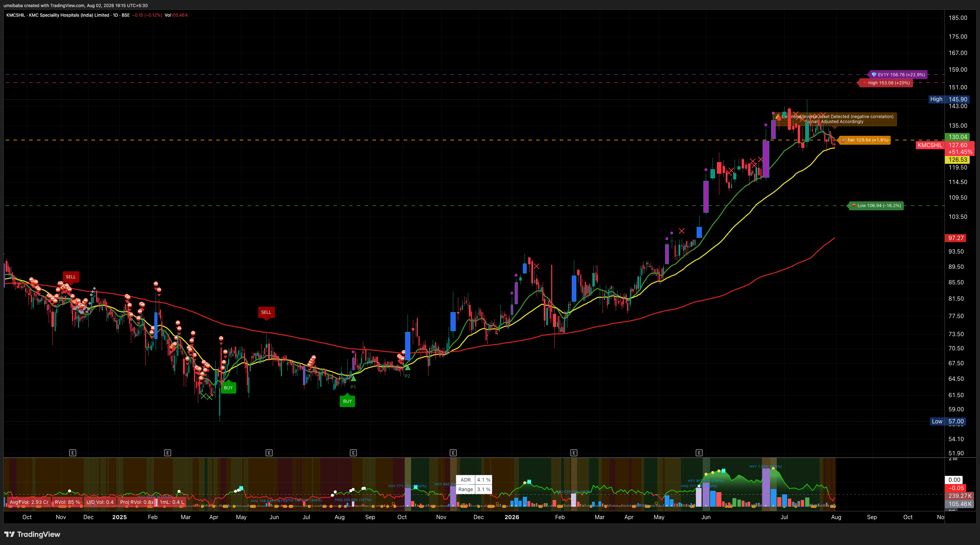Image resolution: width=980 pixels, height=545 pixels.
Task: Click the yellow 126.53 moving average tag
Action: pyautogui.click(x=958, y=160)
